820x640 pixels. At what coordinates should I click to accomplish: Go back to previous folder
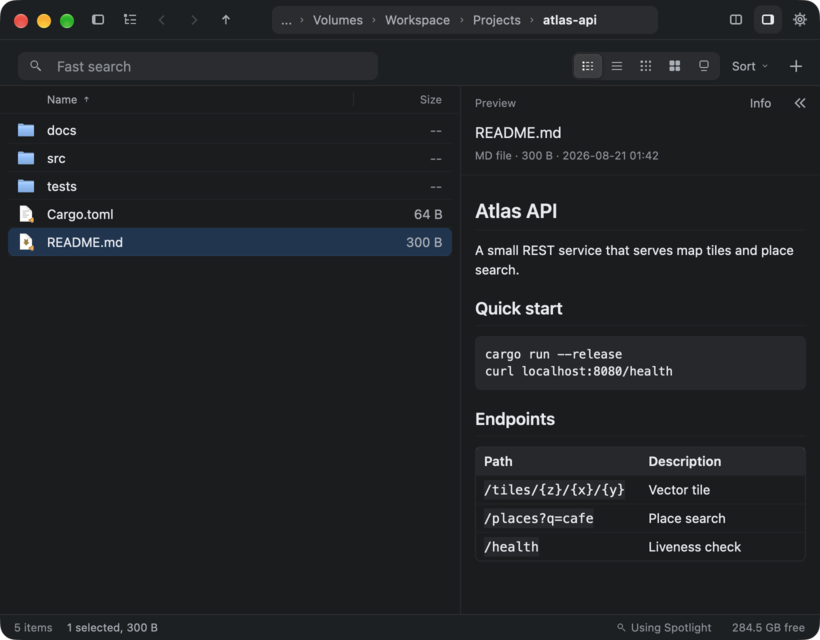click(162, 20)
